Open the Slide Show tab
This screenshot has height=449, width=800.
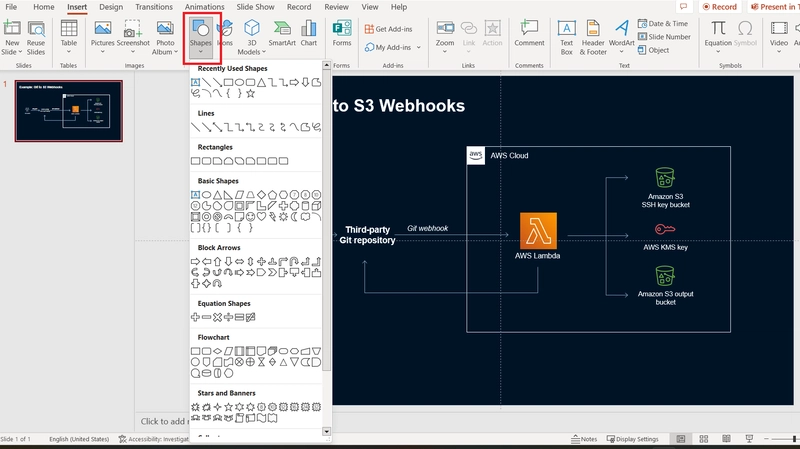click(x=255, y=7)
